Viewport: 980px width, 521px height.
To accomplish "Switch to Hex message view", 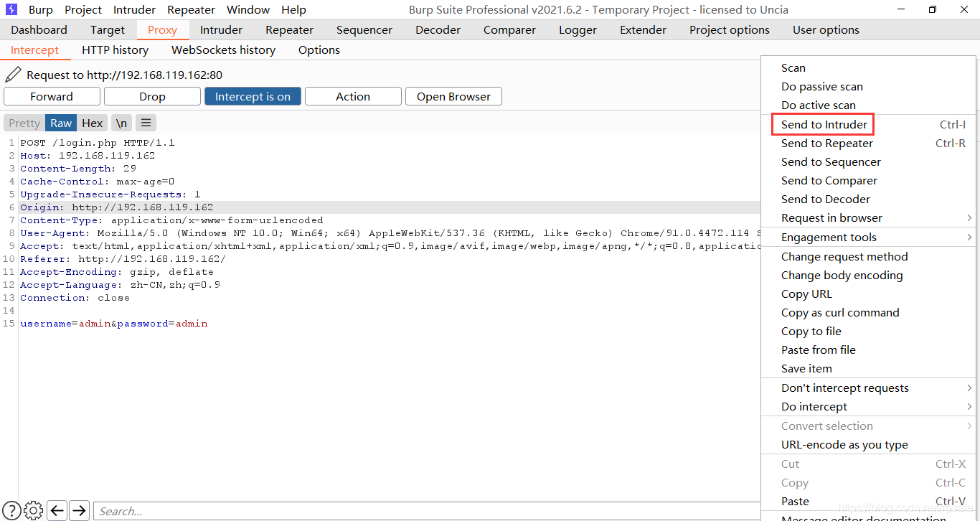I will (x=92, y=123).
